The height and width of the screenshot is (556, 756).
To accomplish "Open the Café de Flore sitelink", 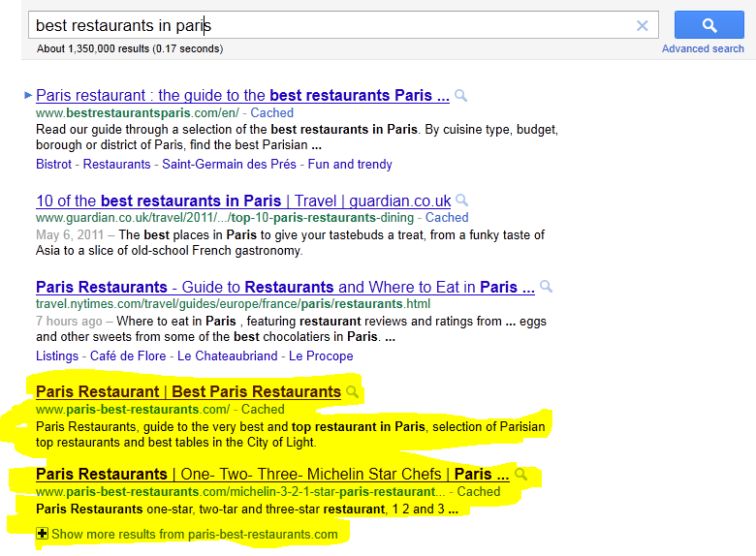I will [128, 356].
